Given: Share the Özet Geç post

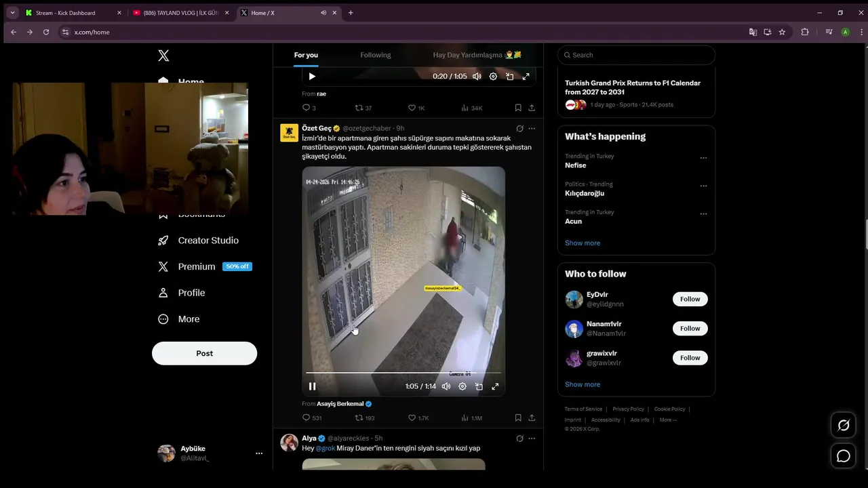Looking at the screenshot, I should tap(532, 418).
